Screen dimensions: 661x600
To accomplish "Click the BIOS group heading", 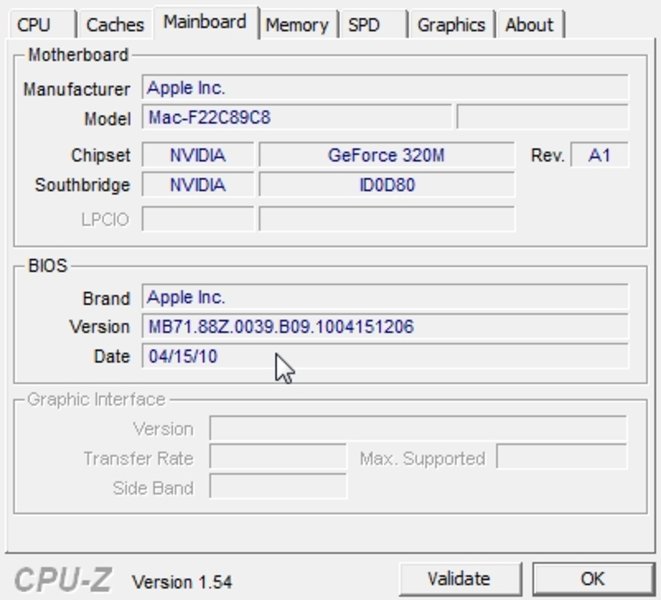I will 48,266.
